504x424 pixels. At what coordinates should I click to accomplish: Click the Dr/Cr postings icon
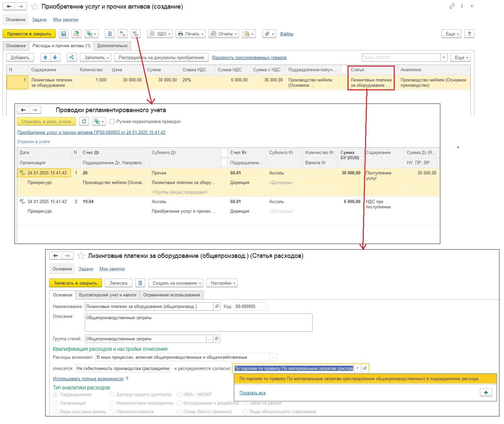coord(122,34)
